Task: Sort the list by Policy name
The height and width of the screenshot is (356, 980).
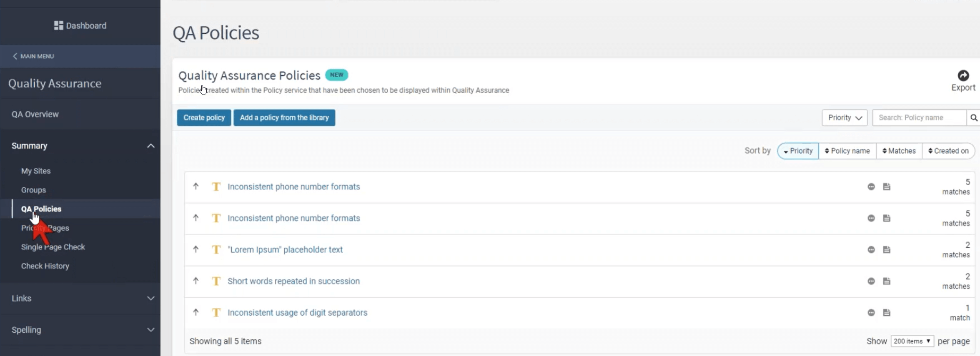Action: pos(847,151)
